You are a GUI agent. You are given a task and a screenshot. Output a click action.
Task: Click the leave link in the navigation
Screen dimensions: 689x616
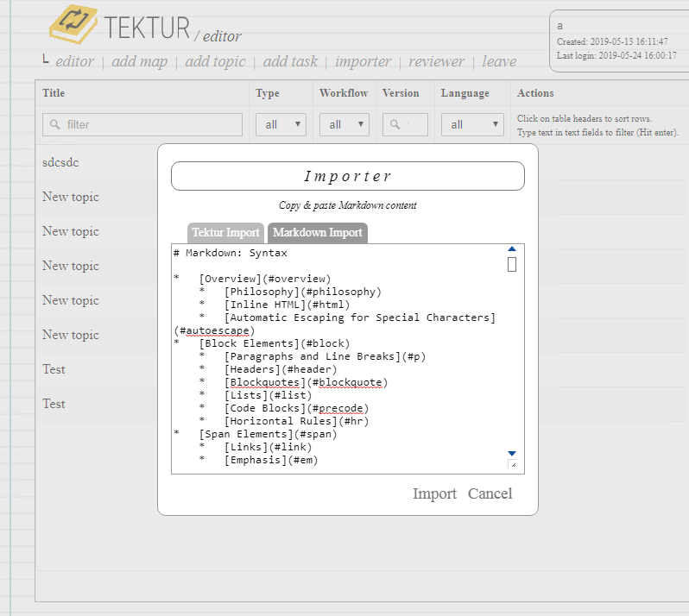point(499,61)
